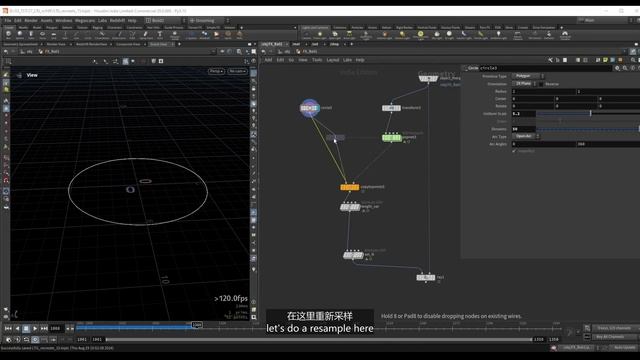Click the Spray Paint shelf tool
The width and height of the screenshot is (640, 360).
click(x=145, y=35)
